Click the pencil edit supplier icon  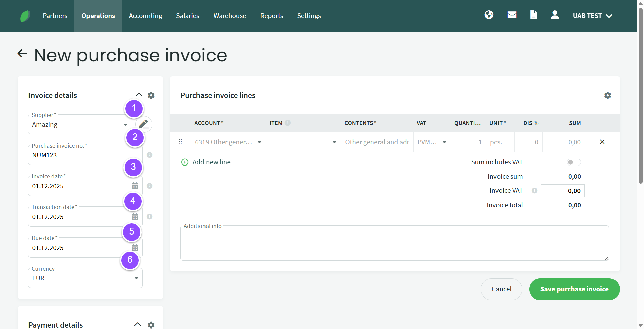144,124
